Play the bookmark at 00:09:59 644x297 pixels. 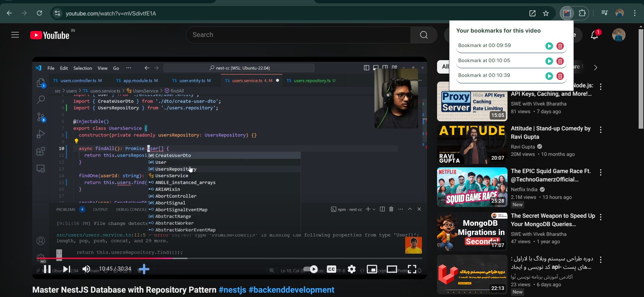pos(549,46)
